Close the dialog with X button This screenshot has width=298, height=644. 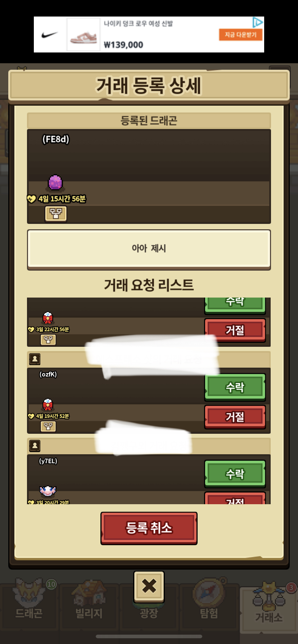[x=149, y=586]
